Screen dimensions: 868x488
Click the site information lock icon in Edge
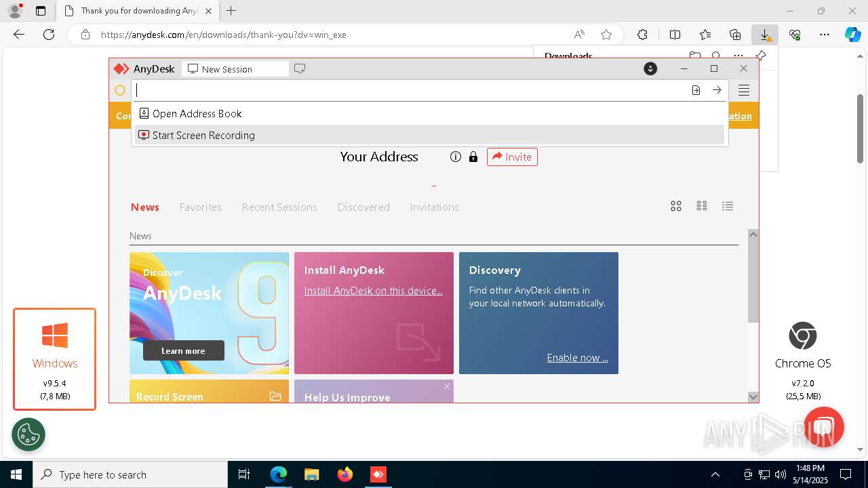tap(85, 35)
